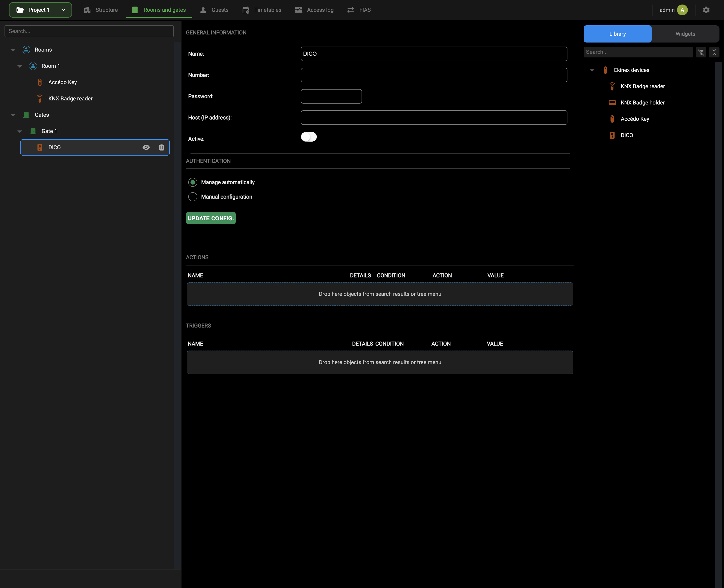Focus the library search box
724x588 pixels.
point(638,52)
